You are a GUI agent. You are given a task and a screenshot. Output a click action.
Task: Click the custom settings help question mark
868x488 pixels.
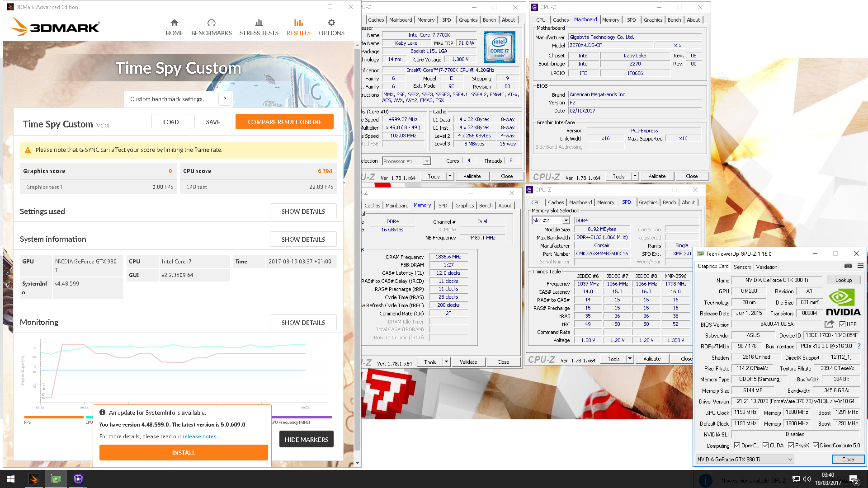coord(225,99)
